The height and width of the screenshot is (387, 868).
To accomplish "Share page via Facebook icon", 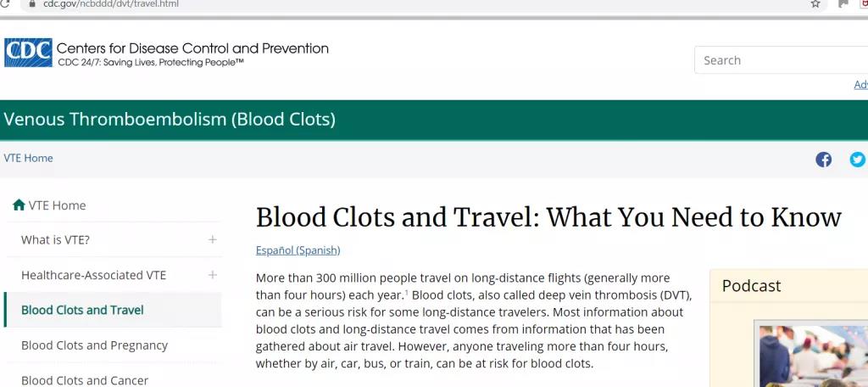I will pyautogui.click(x=823, y=160).
